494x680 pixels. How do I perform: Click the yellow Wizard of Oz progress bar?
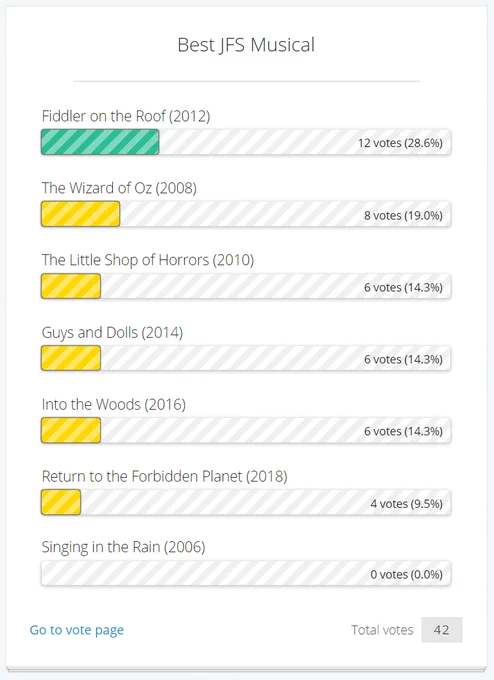click(x=81, y=214)
